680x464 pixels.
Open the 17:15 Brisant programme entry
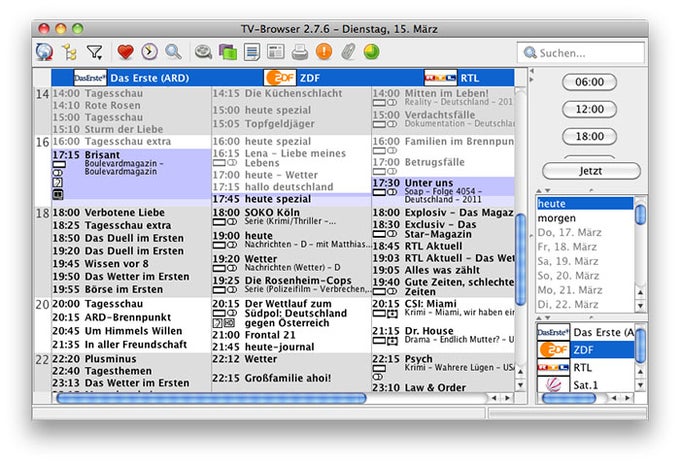(131, 174)
